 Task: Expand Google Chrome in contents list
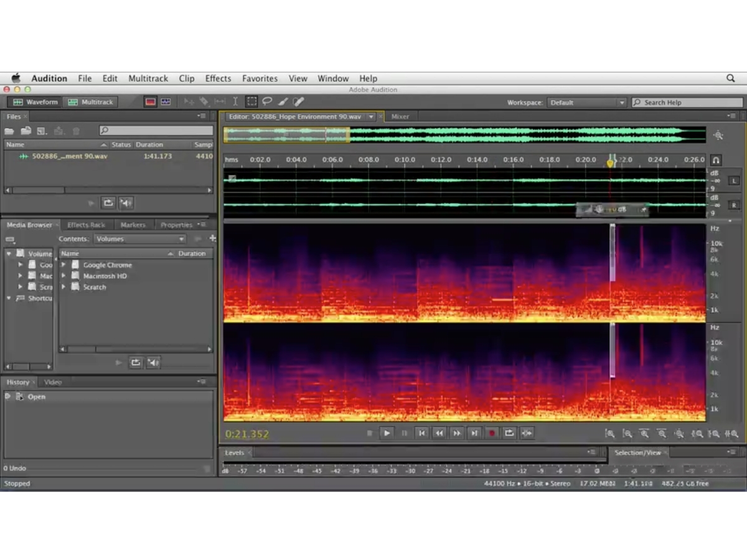63,264
